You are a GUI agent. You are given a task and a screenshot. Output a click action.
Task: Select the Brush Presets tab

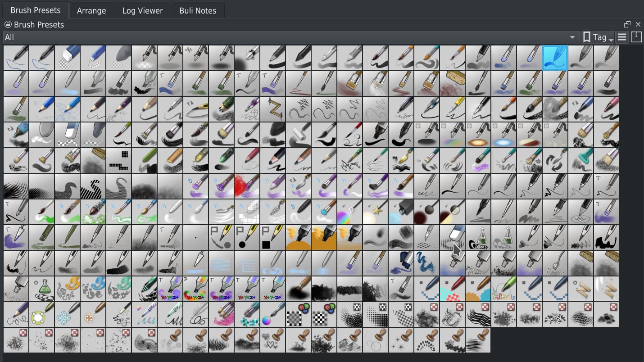pos(36,10)
